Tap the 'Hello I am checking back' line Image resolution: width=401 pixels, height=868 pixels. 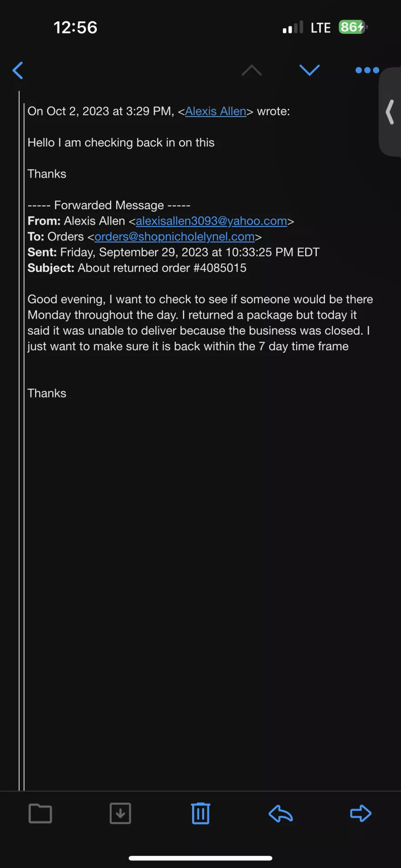pos(121,142)
